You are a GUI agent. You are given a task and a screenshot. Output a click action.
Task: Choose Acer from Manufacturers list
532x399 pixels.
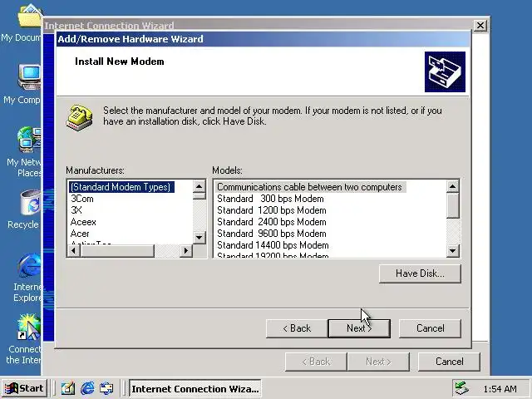point(80,234)
